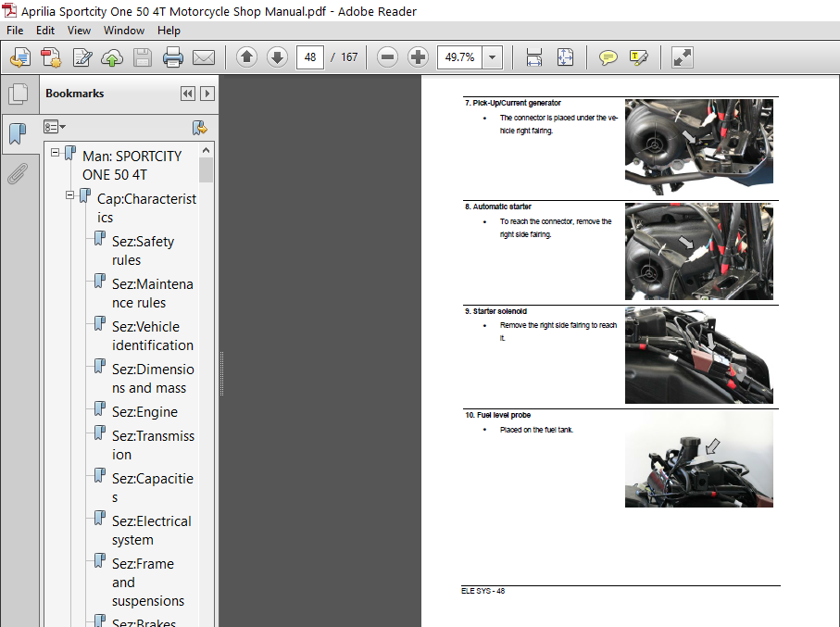The height and width of the screenshot is (627, 840).
Task: Click the '9. Starter solenoid' heading
Action: click(496, 311)
